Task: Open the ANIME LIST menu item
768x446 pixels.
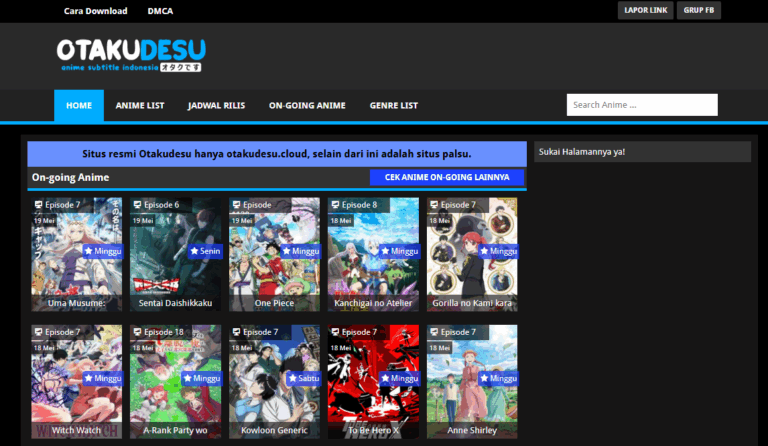Action: 140,105
